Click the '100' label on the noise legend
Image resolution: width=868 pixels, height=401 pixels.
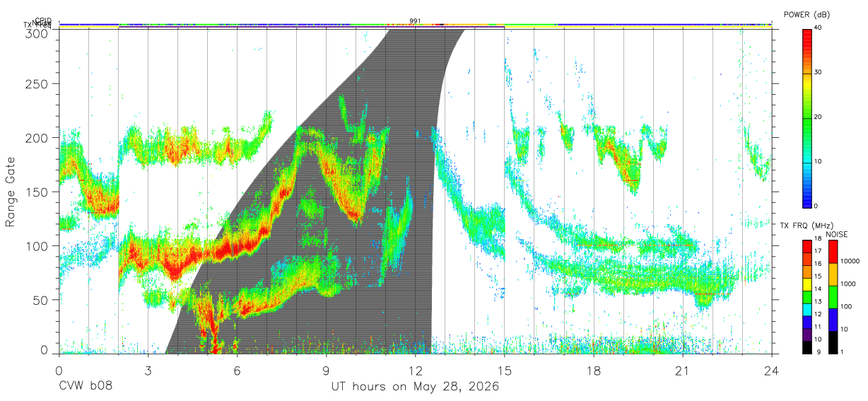point(847,306)
